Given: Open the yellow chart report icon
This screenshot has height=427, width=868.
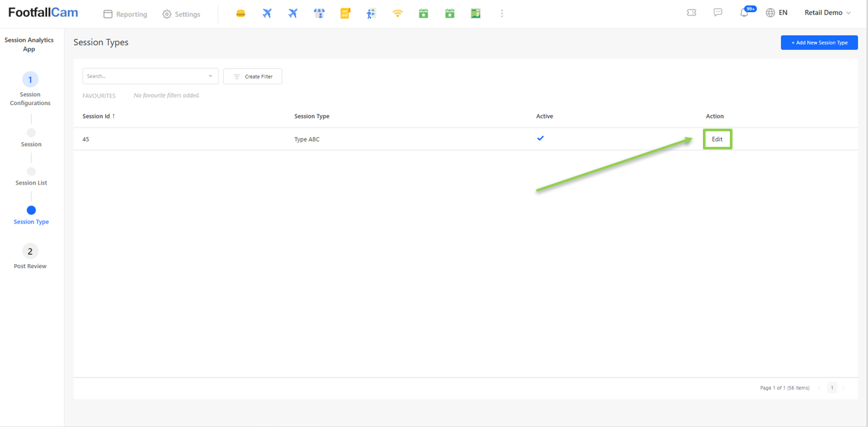Looking at the screenshot, I should pos(345,13).
